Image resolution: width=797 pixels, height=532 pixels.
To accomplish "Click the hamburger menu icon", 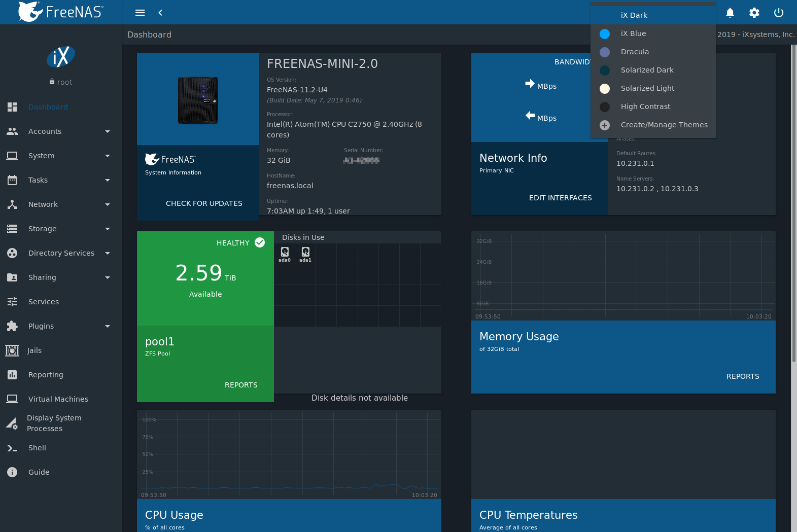I will pyautogui.click(x=140, y=13).
